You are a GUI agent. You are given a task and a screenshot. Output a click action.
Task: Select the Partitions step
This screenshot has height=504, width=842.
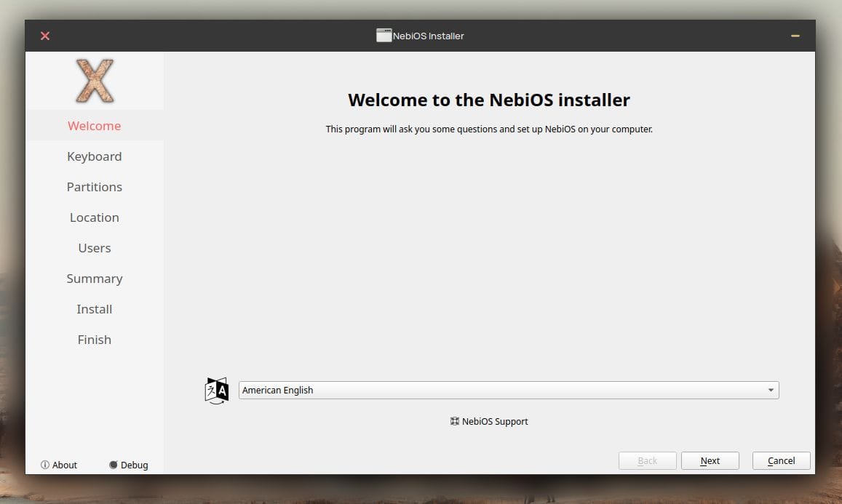(95, 187)
